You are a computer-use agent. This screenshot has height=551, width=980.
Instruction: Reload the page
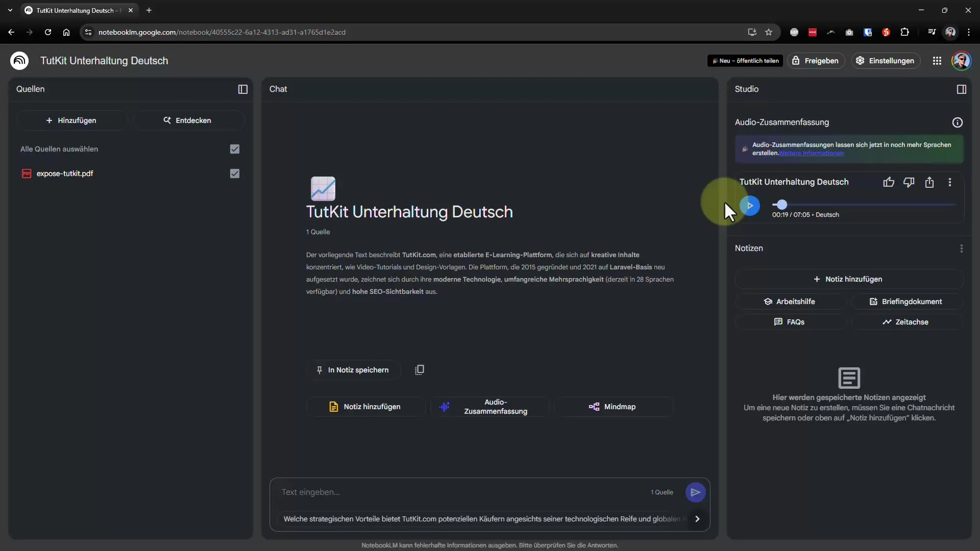point(48,32)
